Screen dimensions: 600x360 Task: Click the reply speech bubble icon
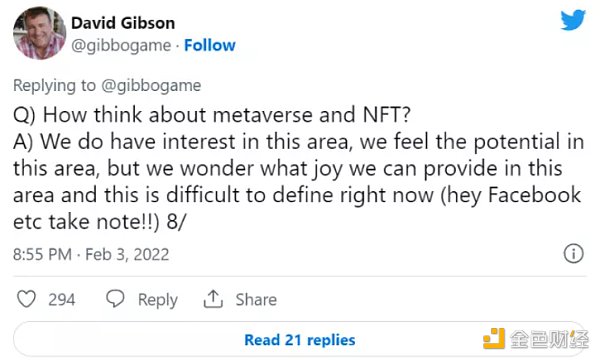(x=115, y=299)
